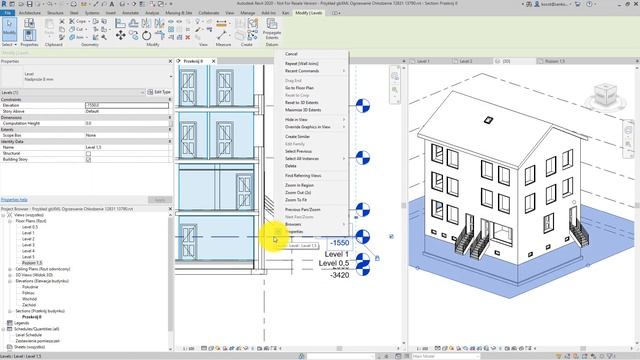Viewport: 640px width, 360px height.
Task: Click the Save icon in quick access toolbar
Action: (x=29, y=4)
